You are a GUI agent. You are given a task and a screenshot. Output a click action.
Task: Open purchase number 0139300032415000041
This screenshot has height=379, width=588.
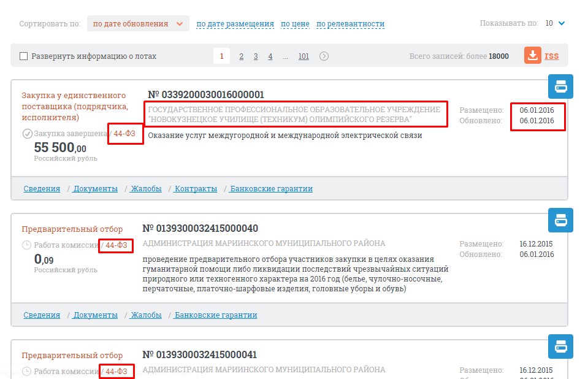(x=199, y=354)
